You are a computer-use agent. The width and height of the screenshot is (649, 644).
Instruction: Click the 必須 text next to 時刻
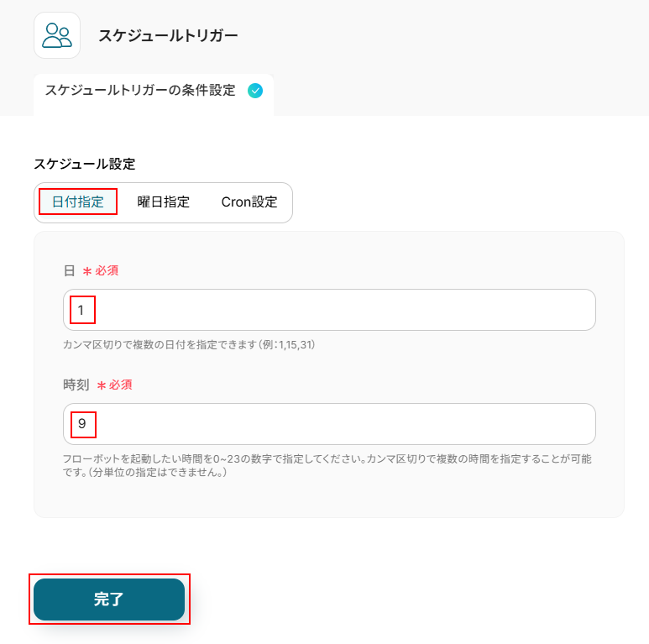(121, 385)
